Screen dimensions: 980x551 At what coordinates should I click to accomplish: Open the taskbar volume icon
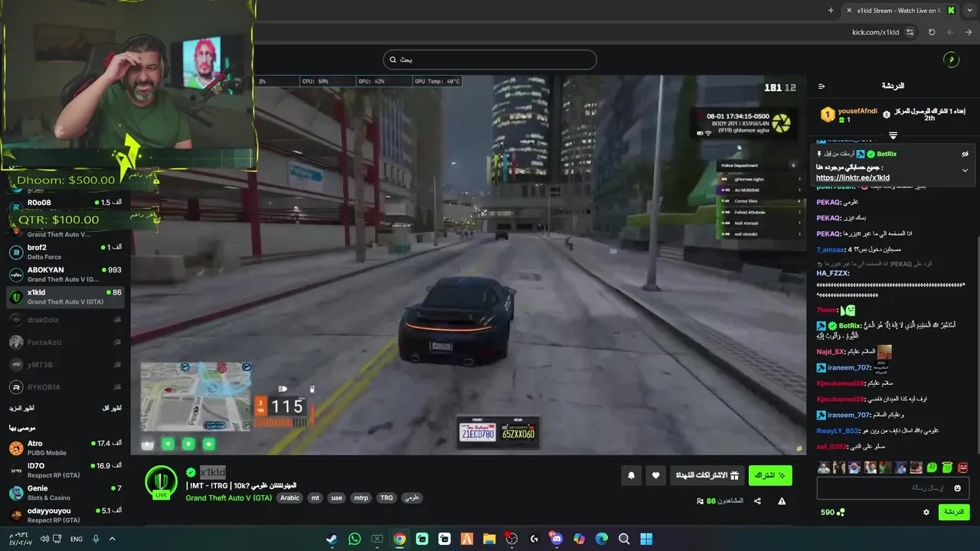click(44, 539)
